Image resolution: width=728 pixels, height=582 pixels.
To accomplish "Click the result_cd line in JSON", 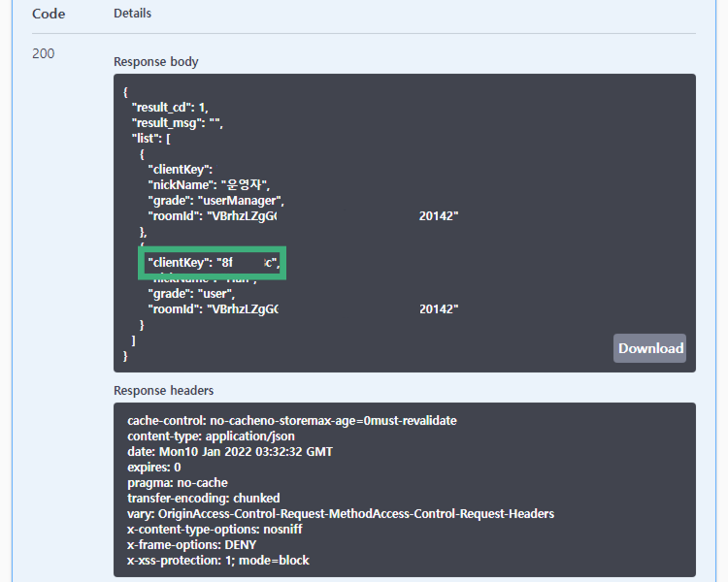I will coord(169,107).
